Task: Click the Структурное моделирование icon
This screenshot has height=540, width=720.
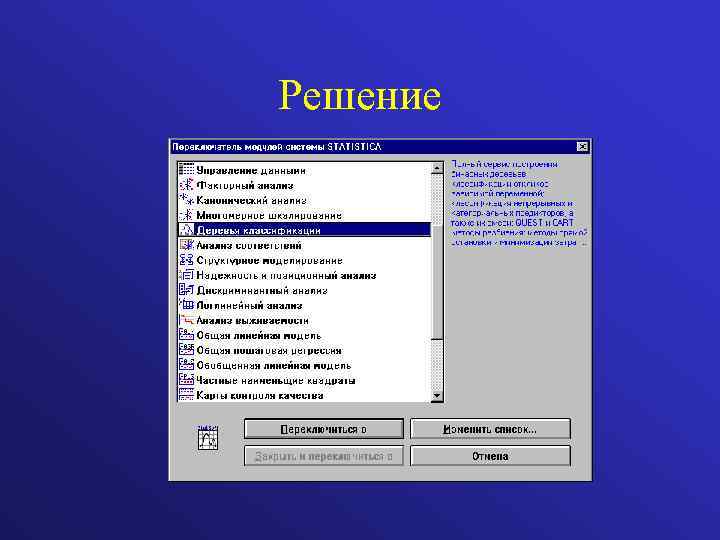Action: pos(186,260)
